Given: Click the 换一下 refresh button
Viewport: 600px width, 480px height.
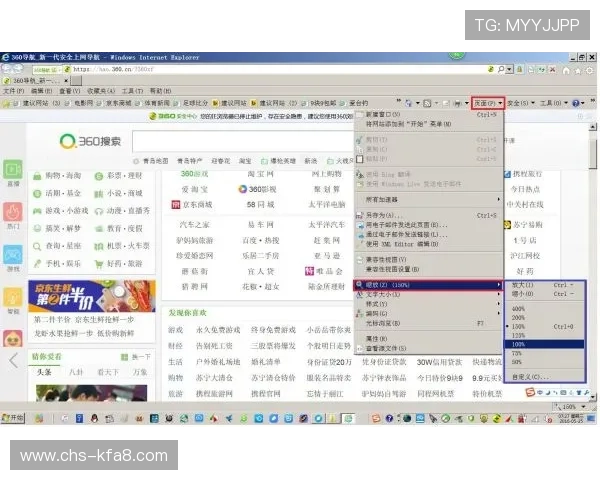Looking at the screenshot, I should (x=136, y=357).
